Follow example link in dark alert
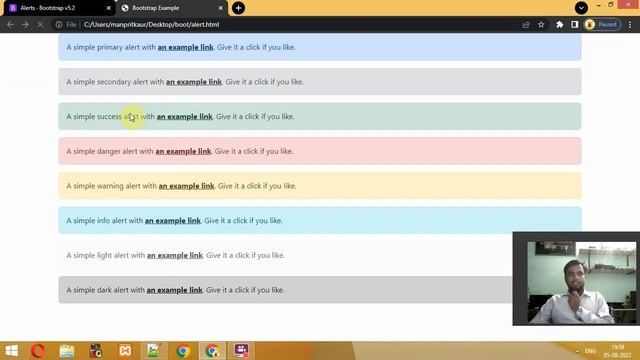Viewport: 640px width, 360px height. (x=174, y=290)
